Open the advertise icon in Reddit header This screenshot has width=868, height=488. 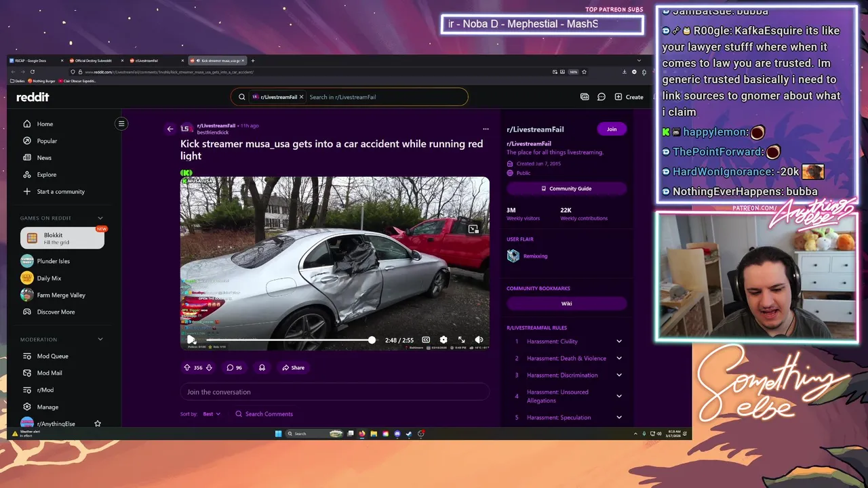tap(585, 97)
